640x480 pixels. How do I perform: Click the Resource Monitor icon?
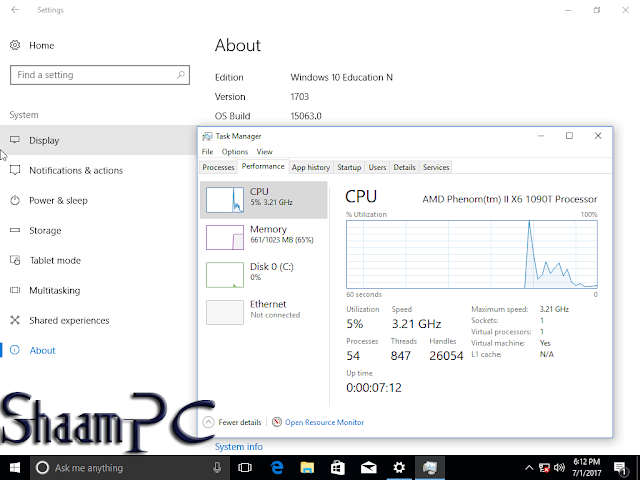tap(277, 422)
